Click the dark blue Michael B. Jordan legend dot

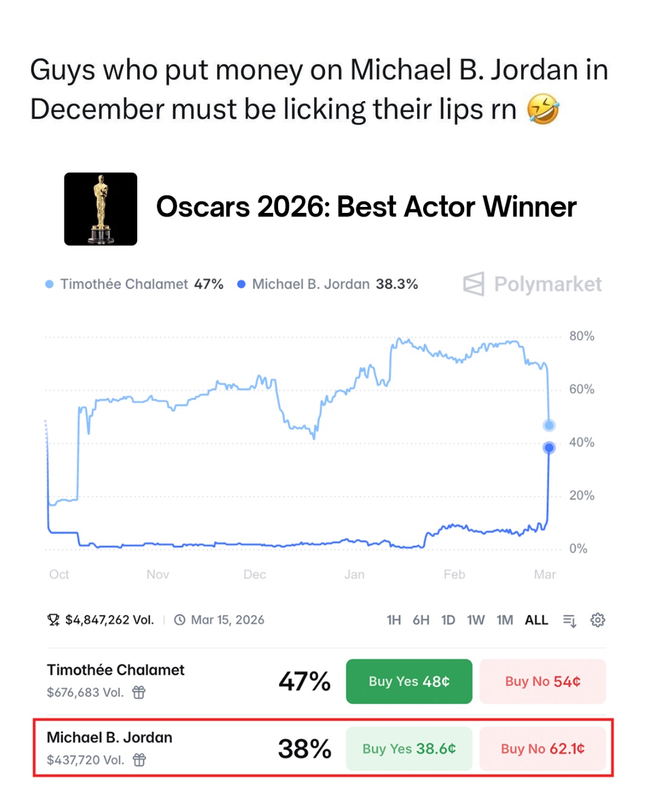(241, 285)
